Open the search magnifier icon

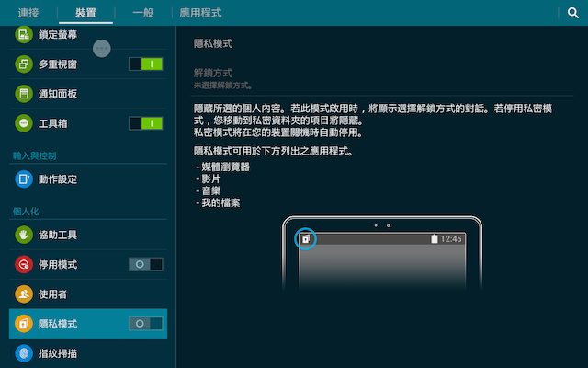[x=572, y=13]
